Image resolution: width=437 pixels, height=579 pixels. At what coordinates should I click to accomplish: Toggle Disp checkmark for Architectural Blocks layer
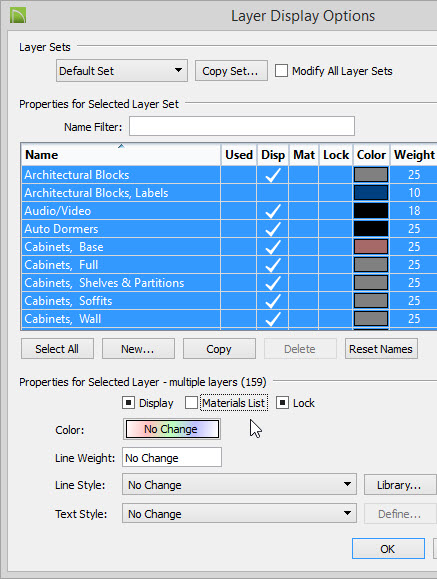[x=273, y=175]
